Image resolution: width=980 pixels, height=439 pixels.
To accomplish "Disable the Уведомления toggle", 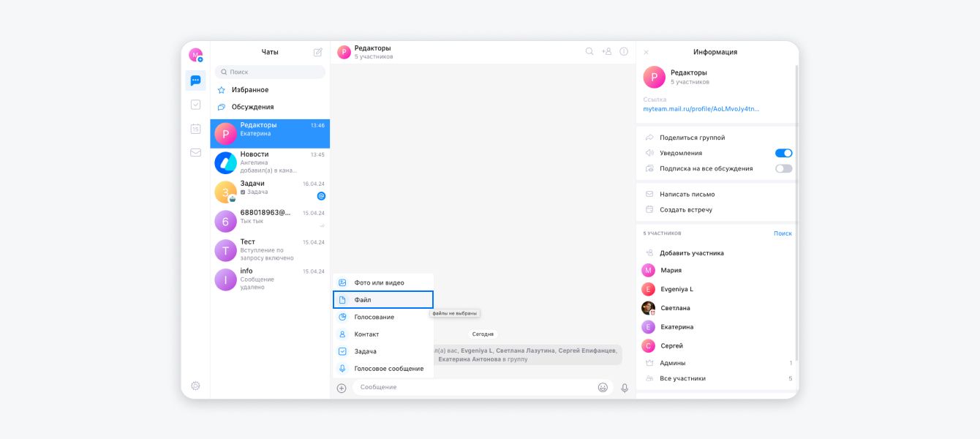I will 783,153.
